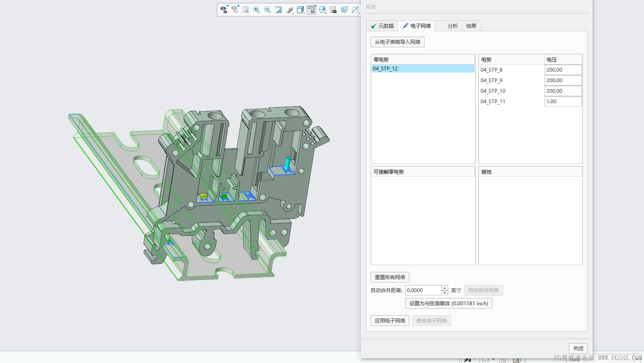
Task: Edit the voltage field for 04_STP_9
Action: click(x=563, y=81)
